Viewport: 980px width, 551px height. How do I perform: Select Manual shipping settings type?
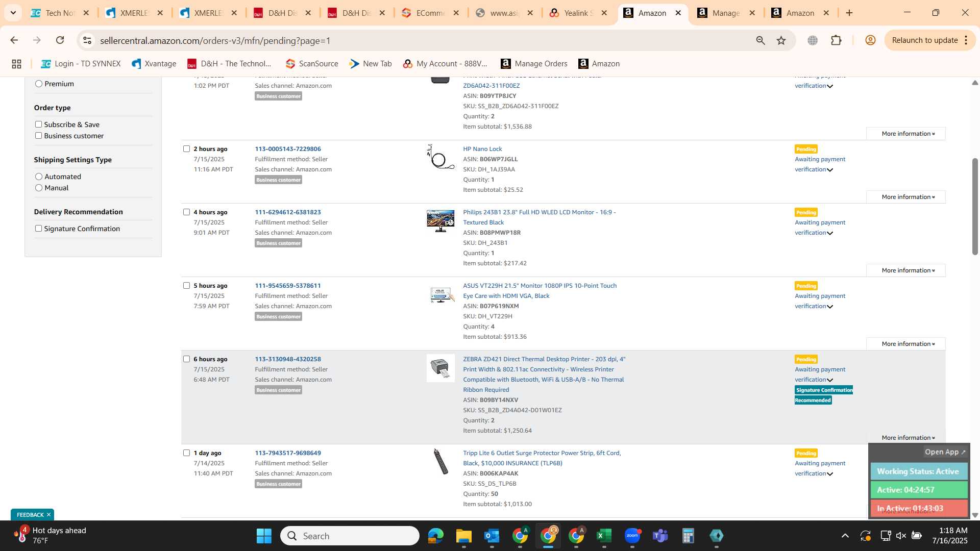coord(39,188)
